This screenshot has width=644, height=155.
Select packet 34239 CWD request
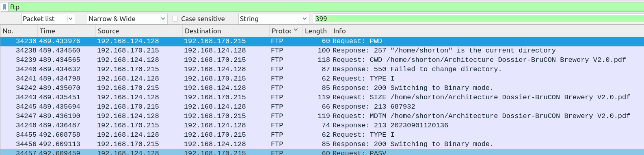click(322, 60)
